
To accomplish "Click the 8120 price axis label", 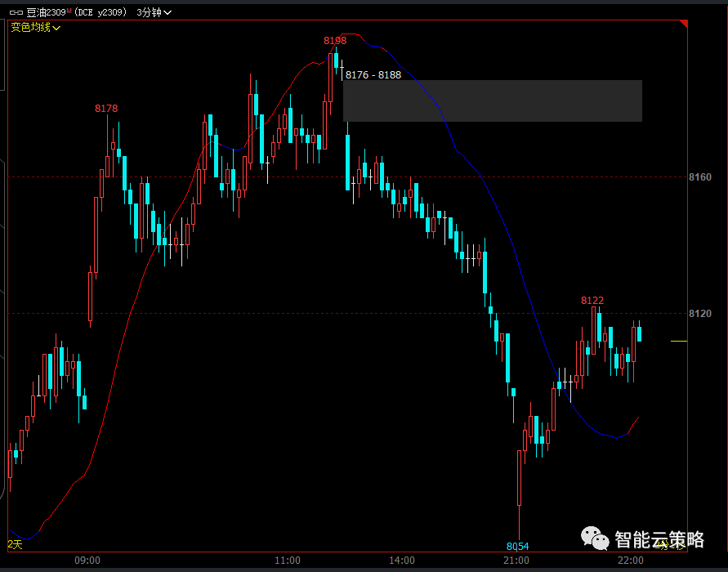I will [699, 313].
